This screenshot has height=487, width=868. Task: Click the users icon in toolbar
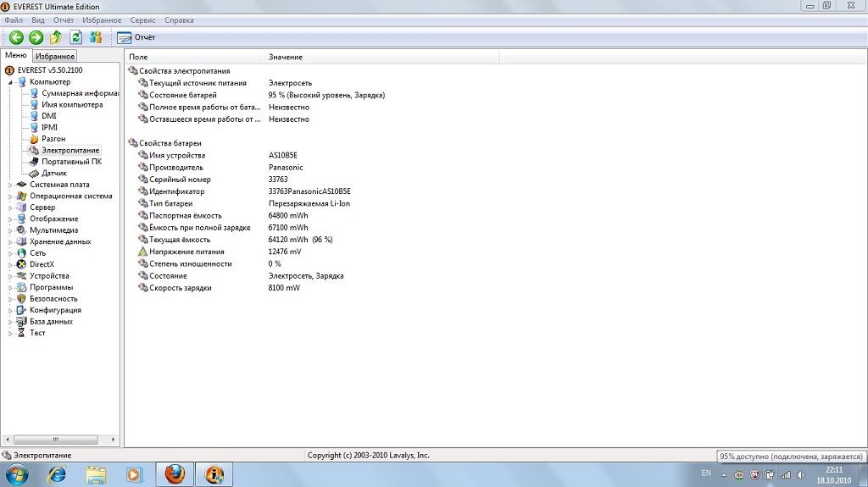pos(96,37)
